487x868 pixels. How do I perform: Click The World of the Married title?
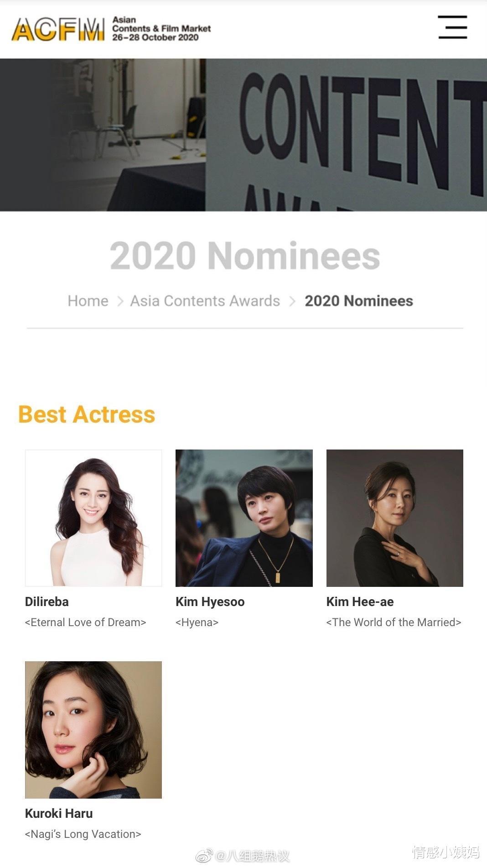(x=394, y=622)
